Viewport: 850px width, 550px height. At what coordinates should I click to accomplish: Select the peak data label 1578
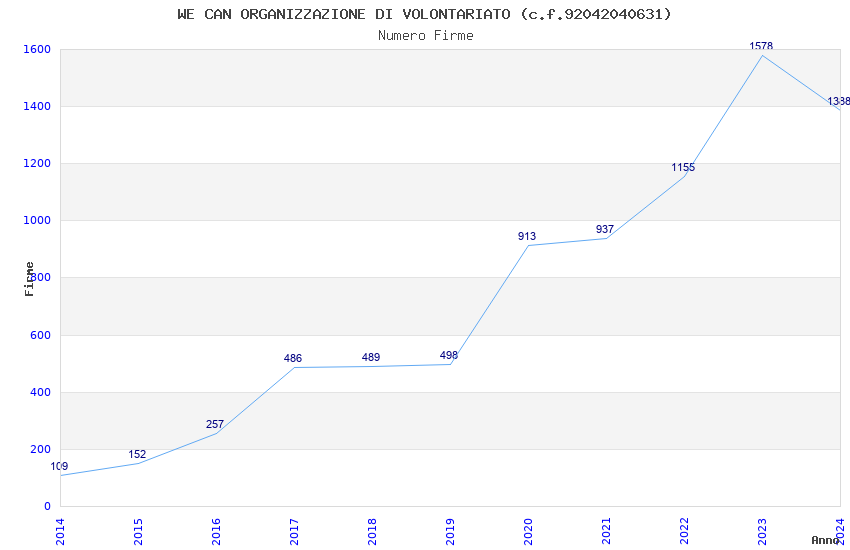761,46
